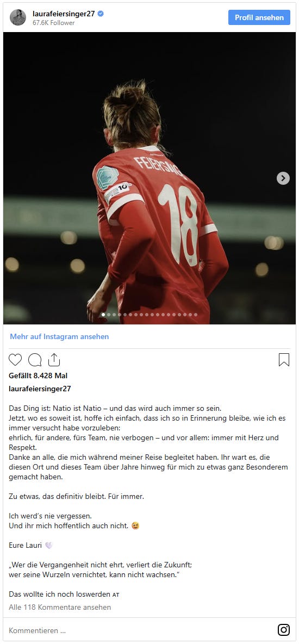Toggle the bookmark save icon
The height and width of the screenshot is (644, 299).
point(284,360)
